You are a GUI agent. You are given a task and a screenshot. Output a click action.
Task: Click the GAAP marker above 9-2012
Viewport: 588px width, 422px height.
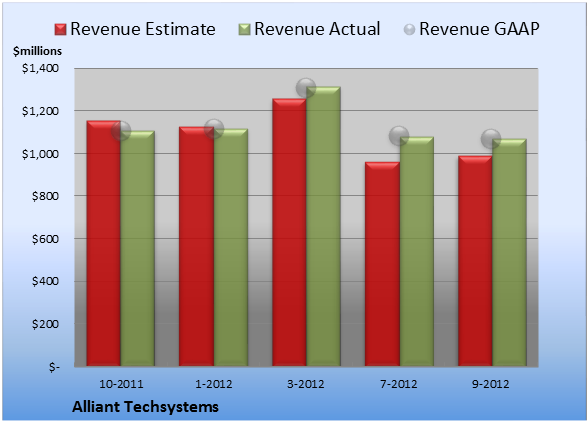(491, 139)
